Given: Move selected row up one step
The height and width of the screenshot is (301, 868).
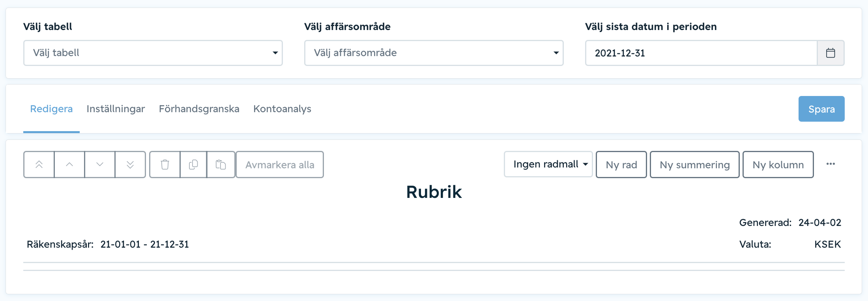Looking at the screenshot, I should click(x=69, y=165).
